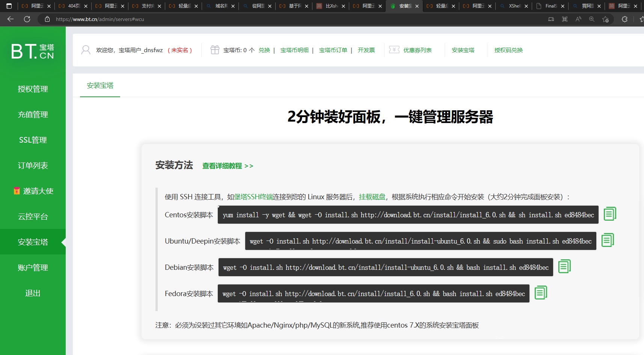The height and width of the screenshot is (355, 644).
Task: Click the 安装方法 heading
Action: 174,165
